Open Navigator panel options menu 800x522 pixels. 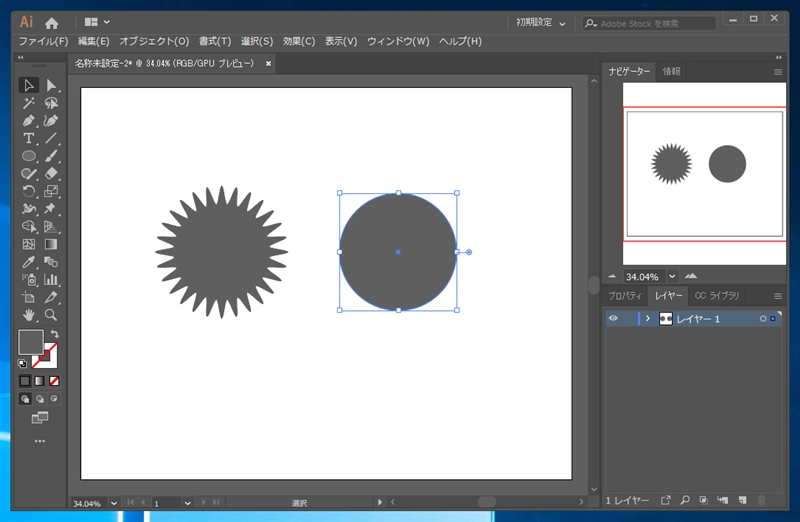click(x=778, y=72)
